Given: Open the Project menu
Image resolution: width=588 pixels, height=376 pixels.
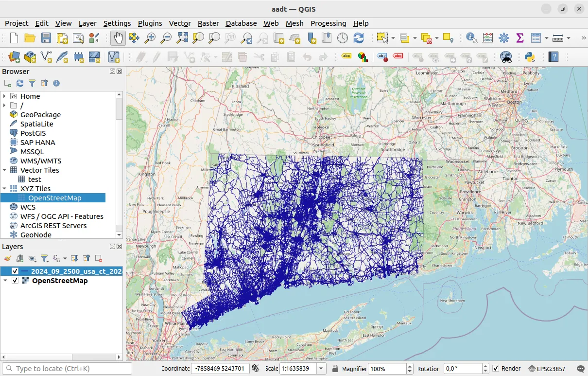Looking at the screenshot, I should pyautogui.click(x=17, y=23).
